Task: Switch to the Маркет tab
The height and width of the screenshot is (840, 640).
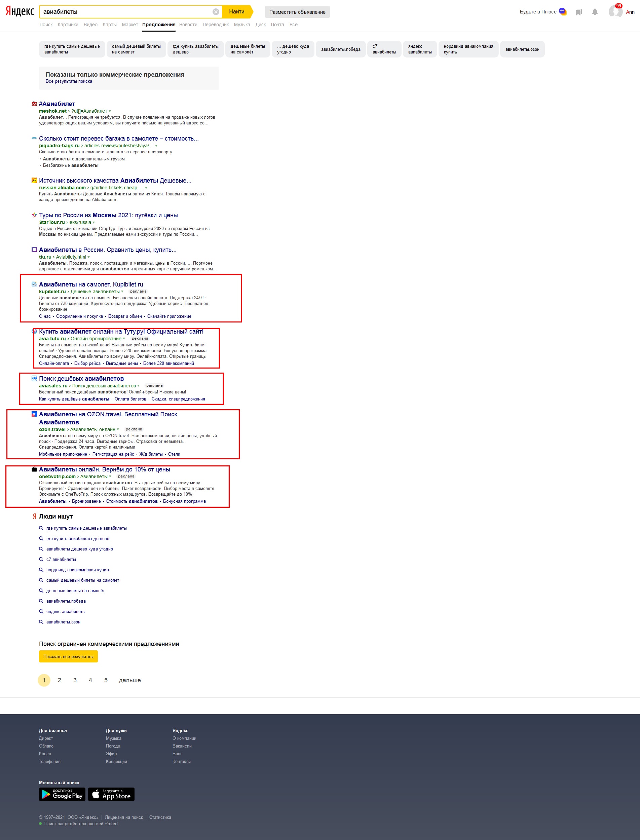Action: (130, 25)
